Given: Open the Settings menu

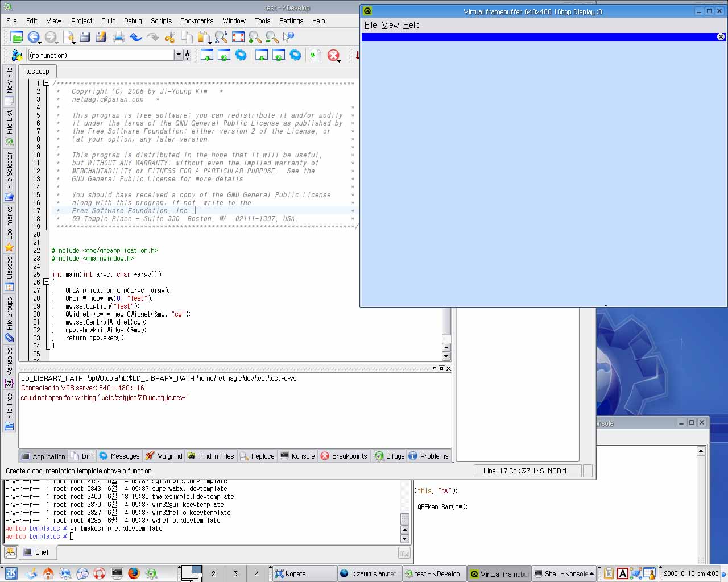Looking at the screenshot, I should pyautogui.click(x=291, y=21).
